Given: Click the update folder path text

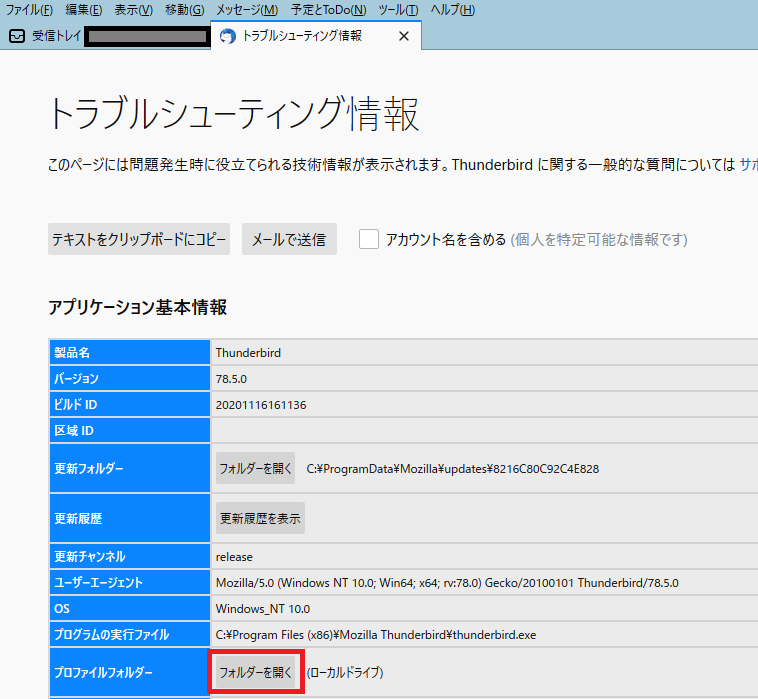Looking at the screenshot, I should point(452,469).
